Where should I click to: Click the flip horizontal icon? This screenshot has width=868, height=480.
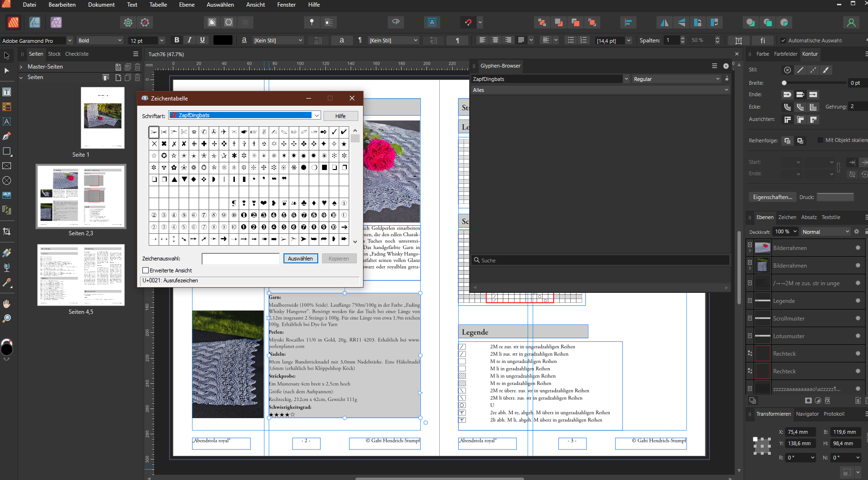(x=664, y=22)
